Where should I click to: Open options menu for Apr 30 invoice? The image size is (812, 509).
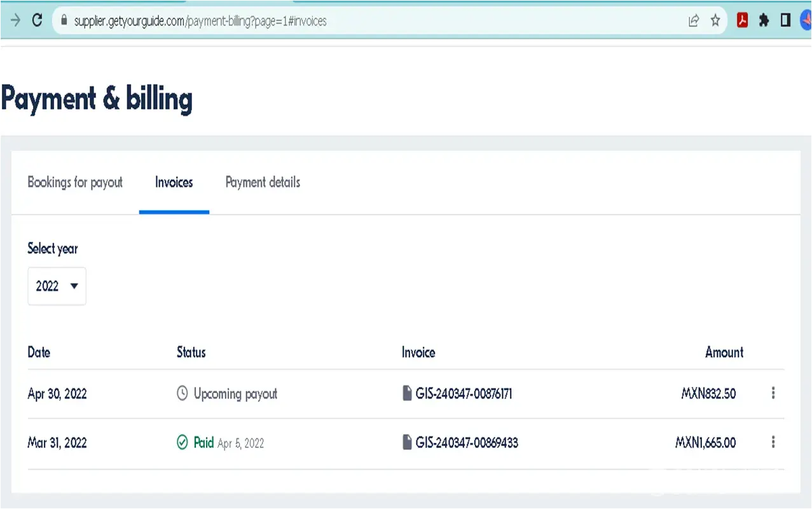coord(773,393)
